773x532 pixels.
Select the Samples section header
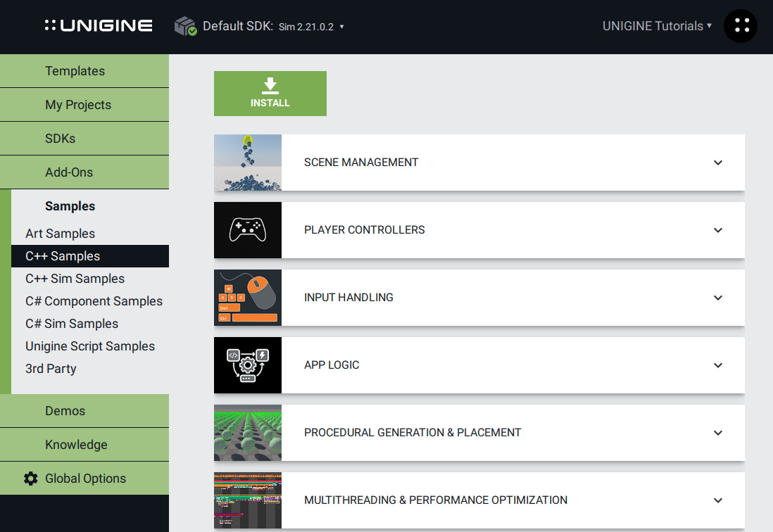(70, 206)
